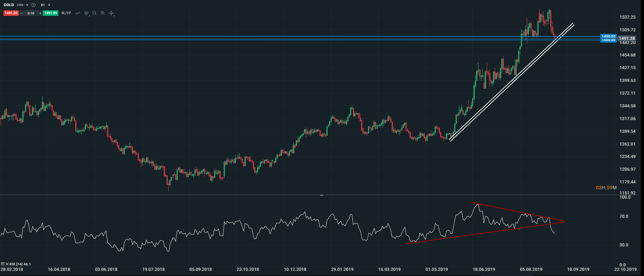Remove the RSI indicator with X
The width and height of the screenshot is (644, 276).
pos(7,264)
